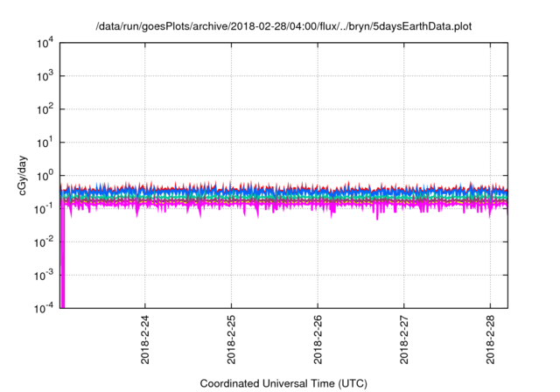The width and height of the screenshot is (560, 392).
Task: Click the cGy/day y-axis label
Action: click(22, 175)
